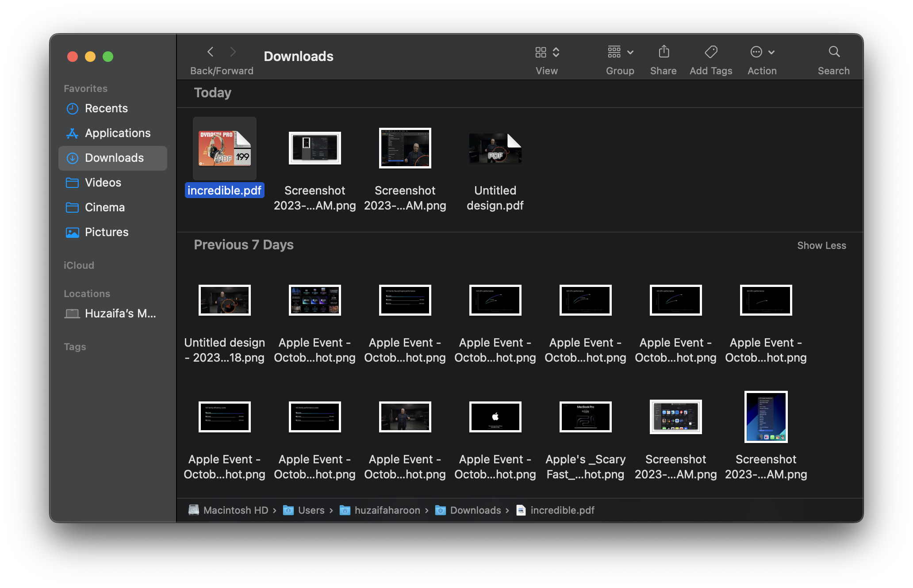Open Recents in the sidebar

[106, 108]
